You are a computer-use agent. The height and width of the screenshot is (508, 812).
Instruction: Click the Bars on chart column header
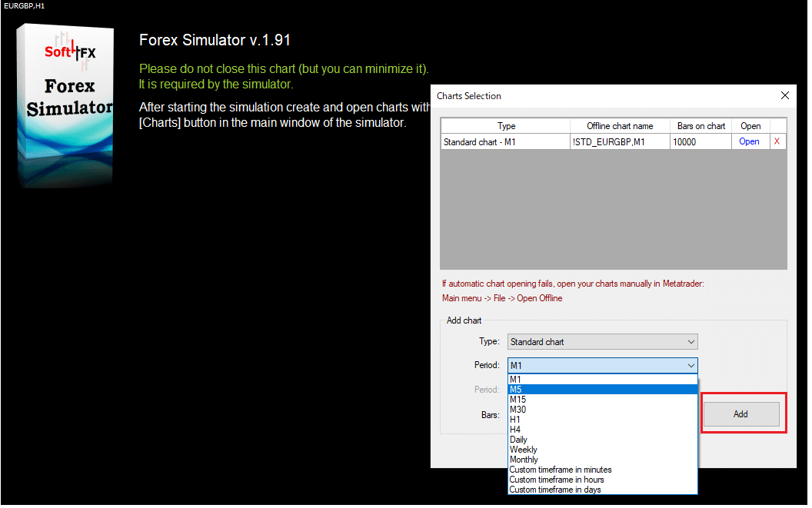tap(701, 126)
